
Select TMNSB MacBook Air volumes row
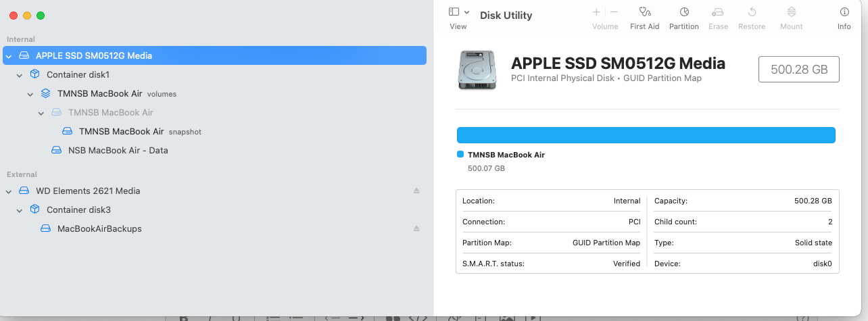click(215, 93)
